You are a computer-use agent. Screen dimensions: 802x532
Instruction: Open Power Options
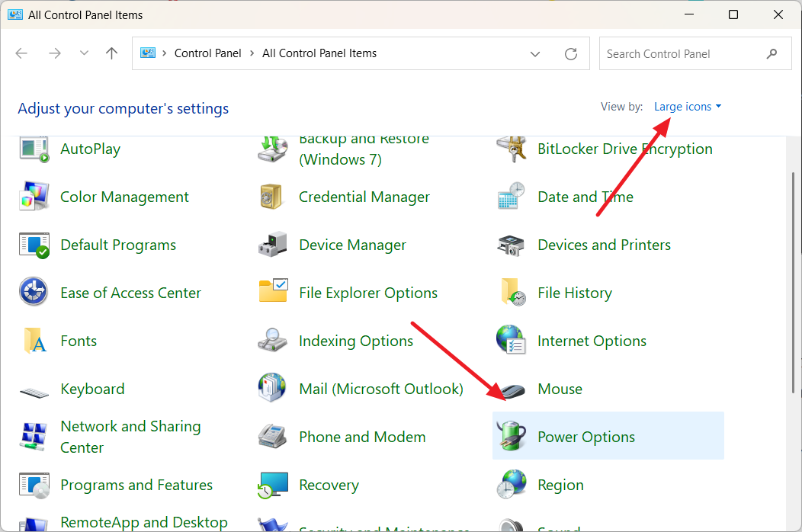coord(585,436)
